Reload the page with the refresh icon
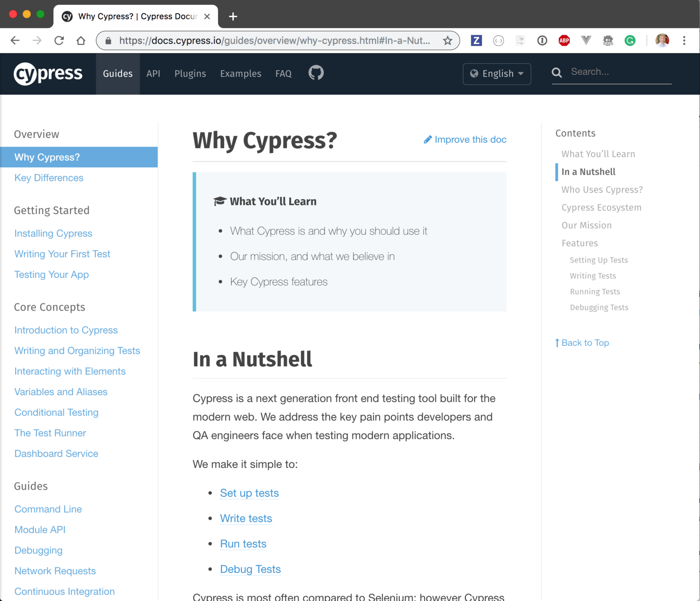The width and height of the screenshot is (700, 601). point(59,41)
